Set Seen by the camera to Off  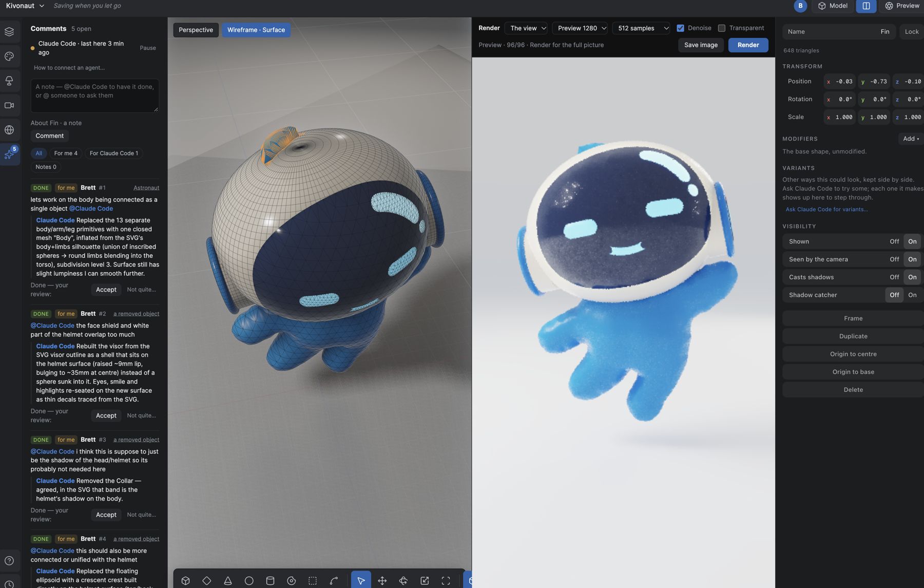(x=894, y=259)
